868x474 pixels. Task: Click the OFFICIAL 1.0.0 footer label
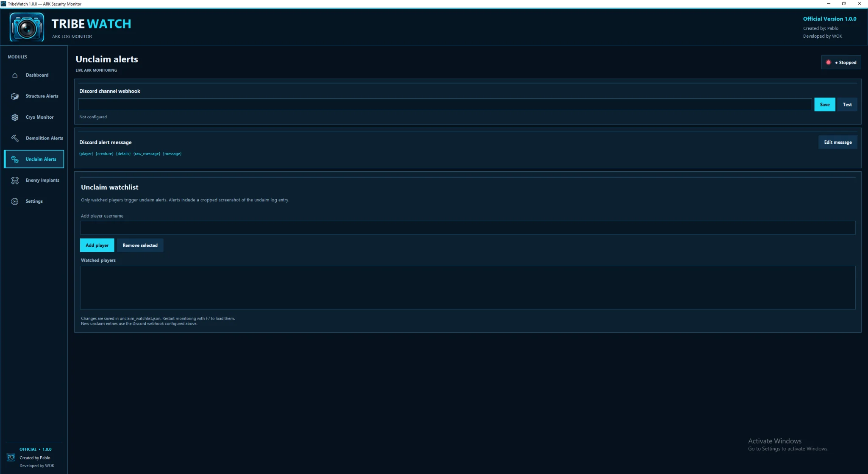tap(36, 449)
